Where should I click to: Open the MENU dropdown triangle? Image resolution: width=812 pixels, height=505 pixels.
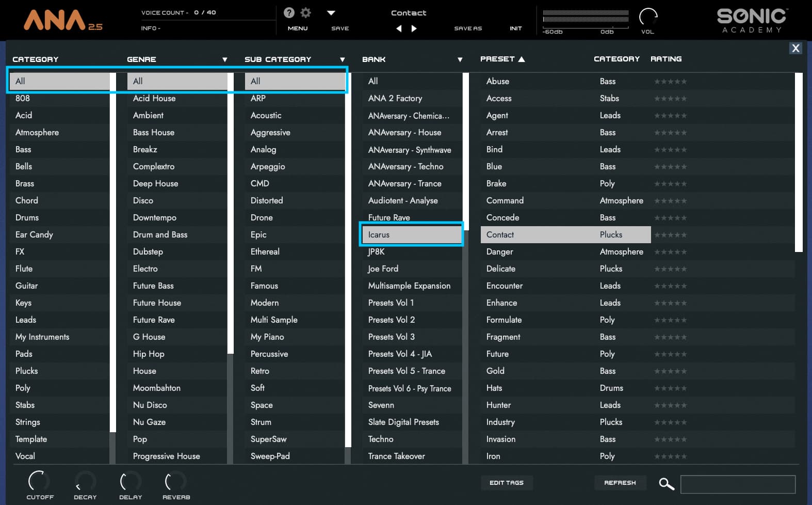(x=331, y=13)
